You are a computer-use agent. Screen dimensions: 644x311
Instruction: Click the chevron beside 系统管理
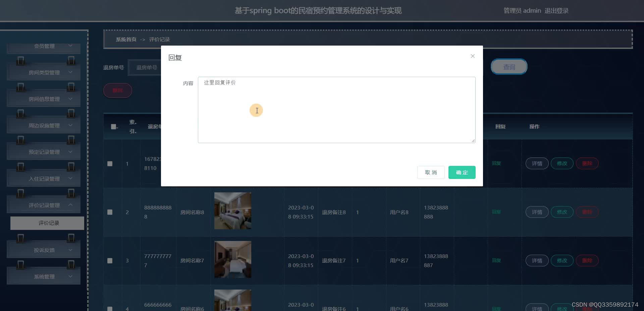point(70,276)
